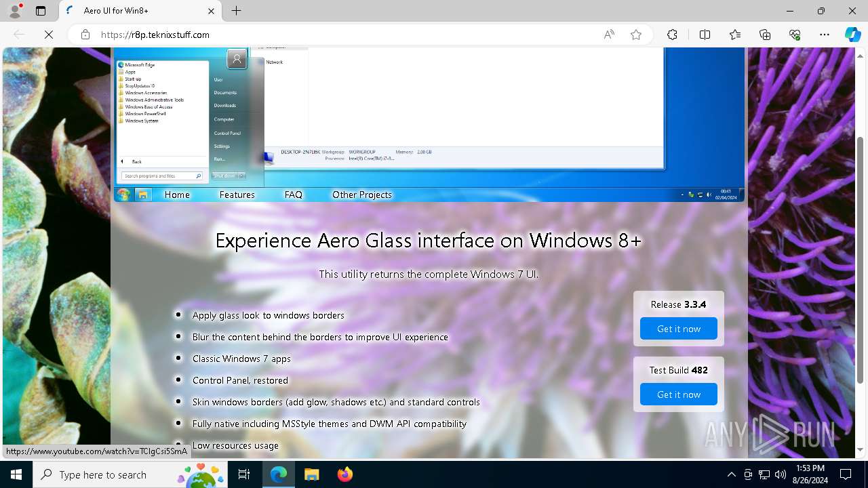This screenshot has height=488, width=868.
Task: Show hidden system tray icons
Action: coord(731,474)
